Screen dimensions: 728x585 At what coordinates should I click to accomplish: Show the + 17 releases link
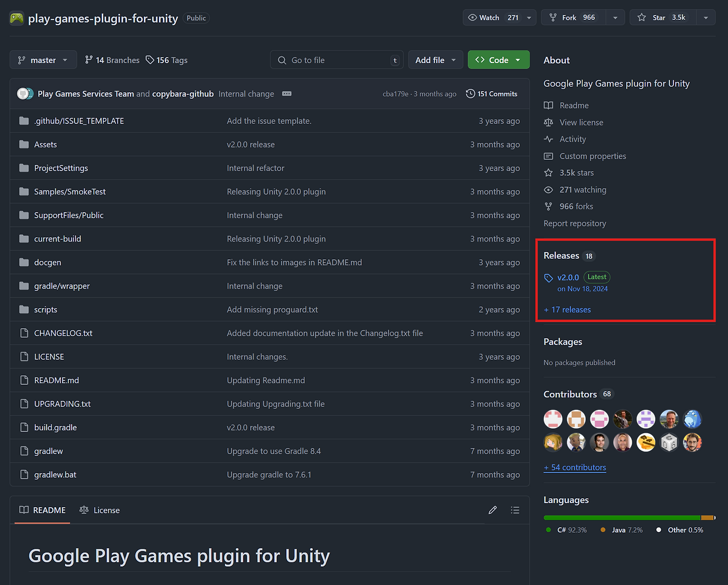[567, 310]
